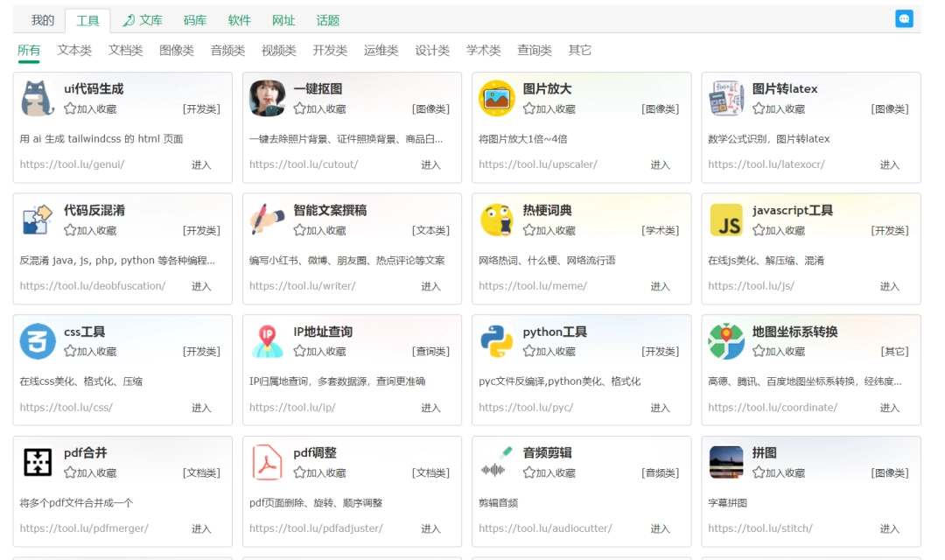
Task: Click the star for IP地址查询
Action: (300, 351)
